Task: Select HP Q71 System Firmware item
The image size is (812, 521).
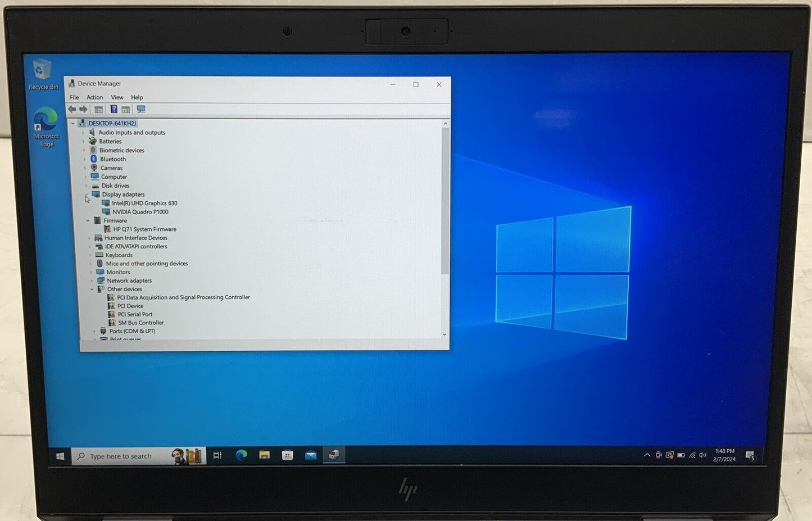Action: 144,229
